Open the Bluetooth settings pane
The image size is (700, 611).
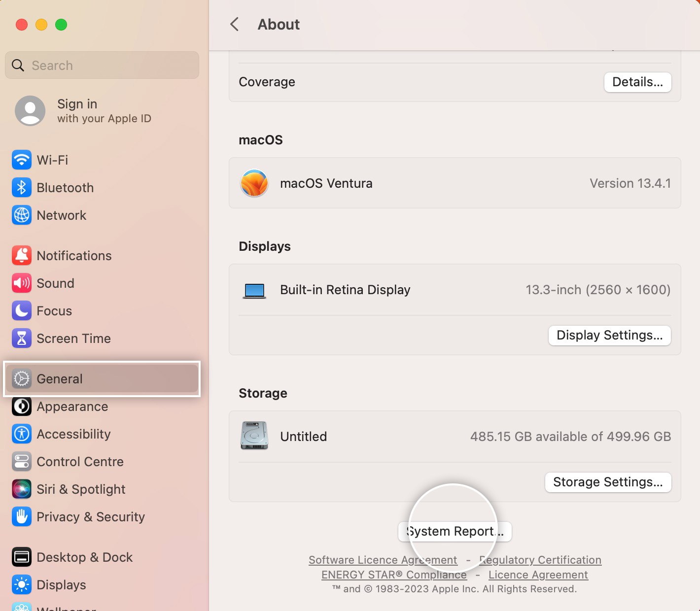tap(102, 187)
